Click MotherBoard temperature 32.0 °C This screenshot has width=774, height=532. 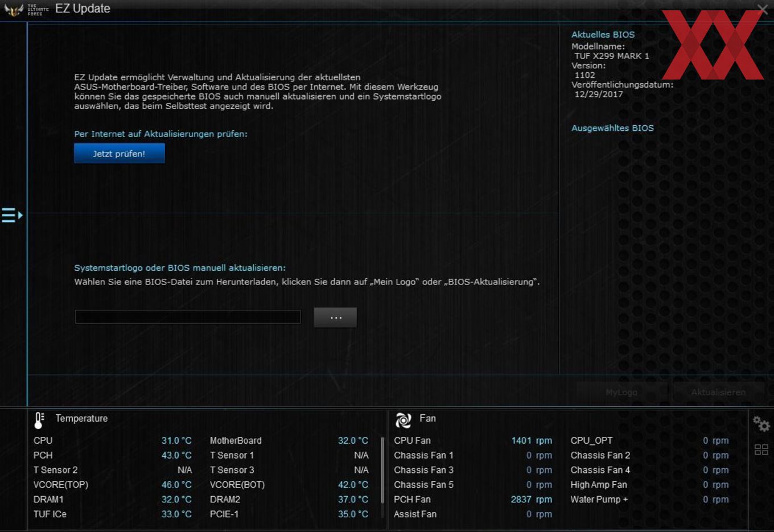(x=353, y=440)
